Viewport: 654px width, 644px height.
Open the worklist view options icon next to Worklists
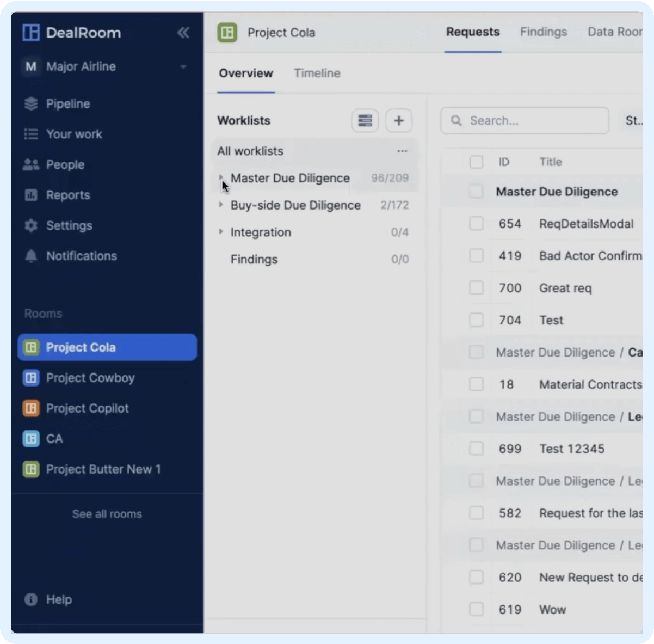(x=365, y=120)
